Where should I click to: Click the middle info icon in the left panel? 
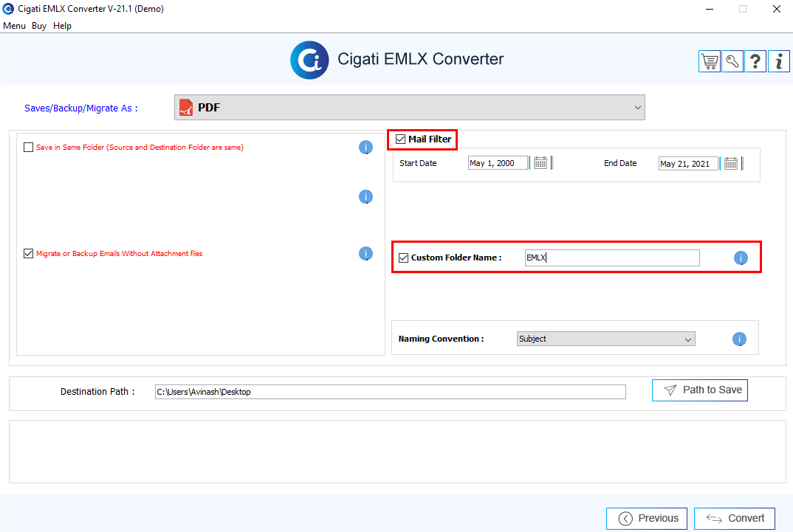(365, 196)
